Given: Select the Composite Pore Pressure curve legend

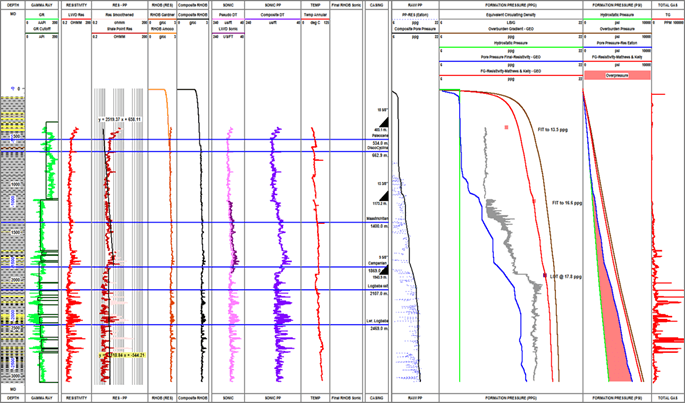Looking at the screenshot, I should [x=415, y=29].
